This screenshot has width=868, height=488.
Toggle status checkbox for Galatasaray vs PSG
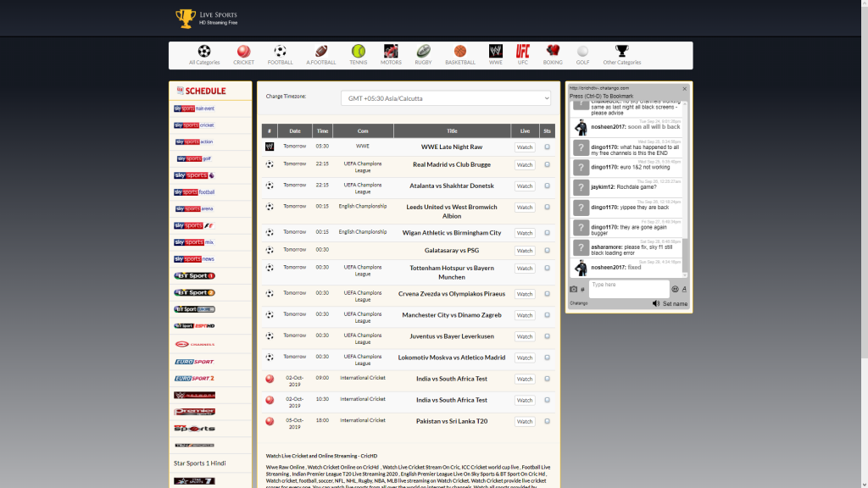point(547,251)
